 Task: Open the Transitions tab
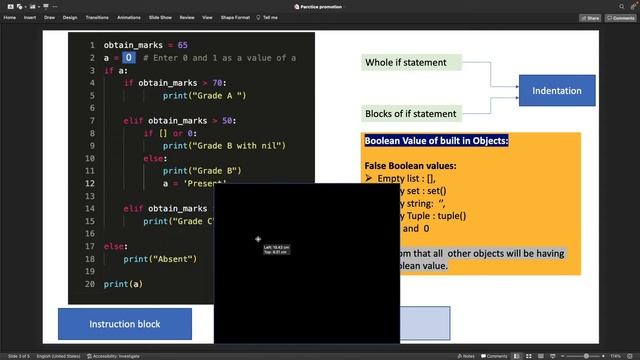pos(97,18)
